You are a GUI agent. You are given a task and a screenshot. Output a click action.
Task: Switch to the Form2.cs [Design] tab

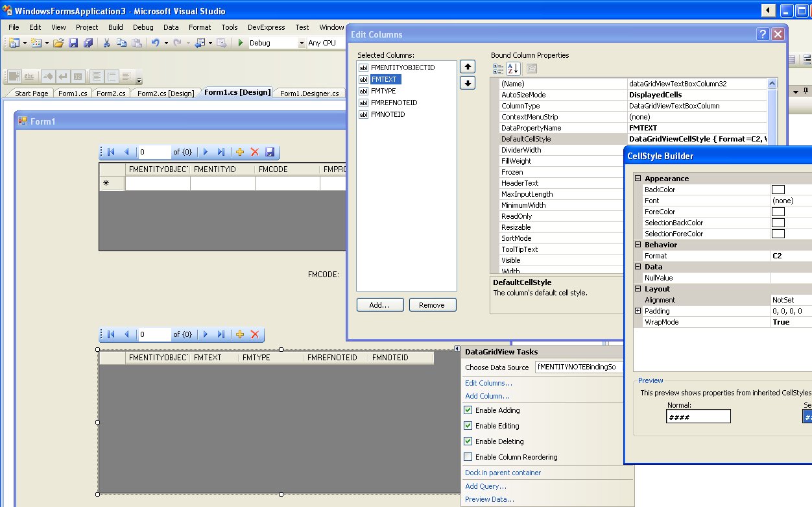click(164, 93)
